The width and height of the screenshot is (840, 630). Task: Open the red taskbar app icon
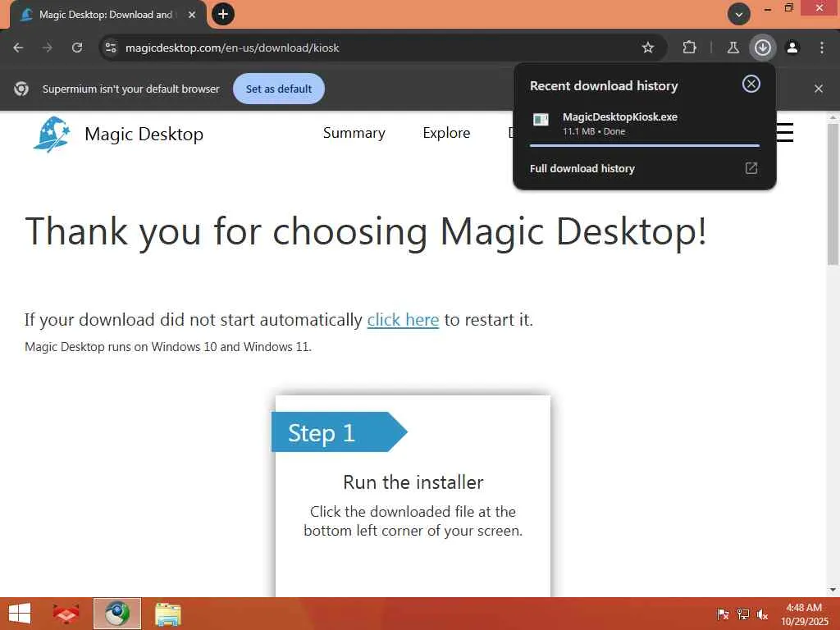click(x=66, y=614)
